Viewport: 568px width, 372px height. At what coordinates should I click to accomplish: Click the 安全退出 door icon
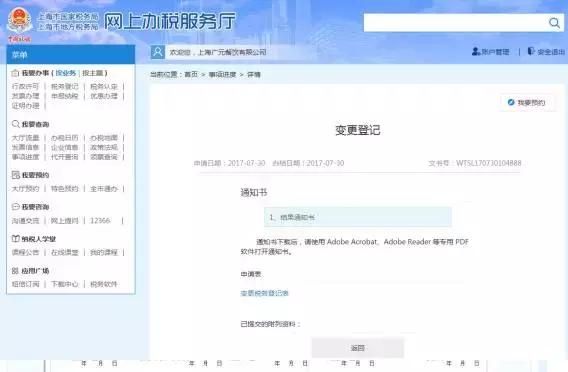pyautogui.click(x=531, y=51)
